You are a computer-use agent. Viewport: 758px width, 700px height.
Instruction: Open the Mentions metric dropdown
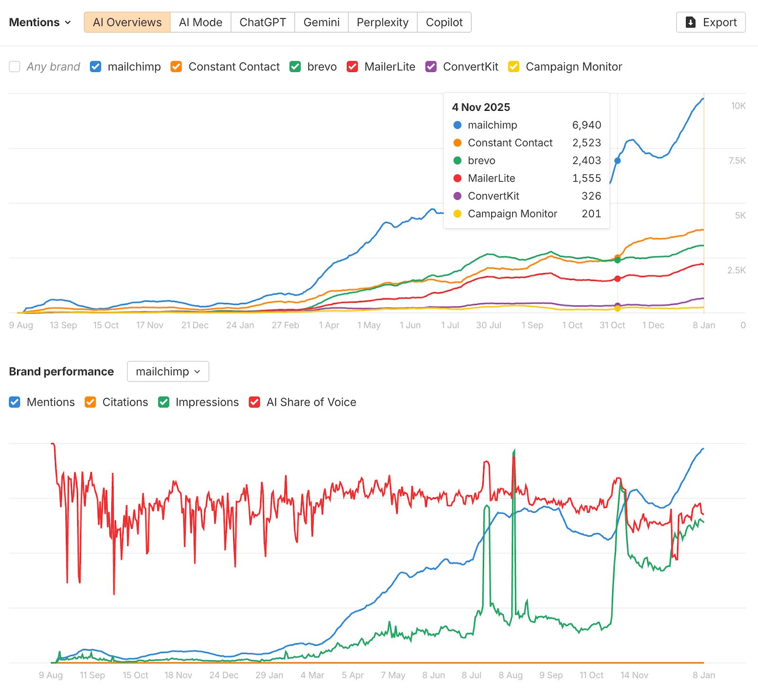(x=40, y=22)
